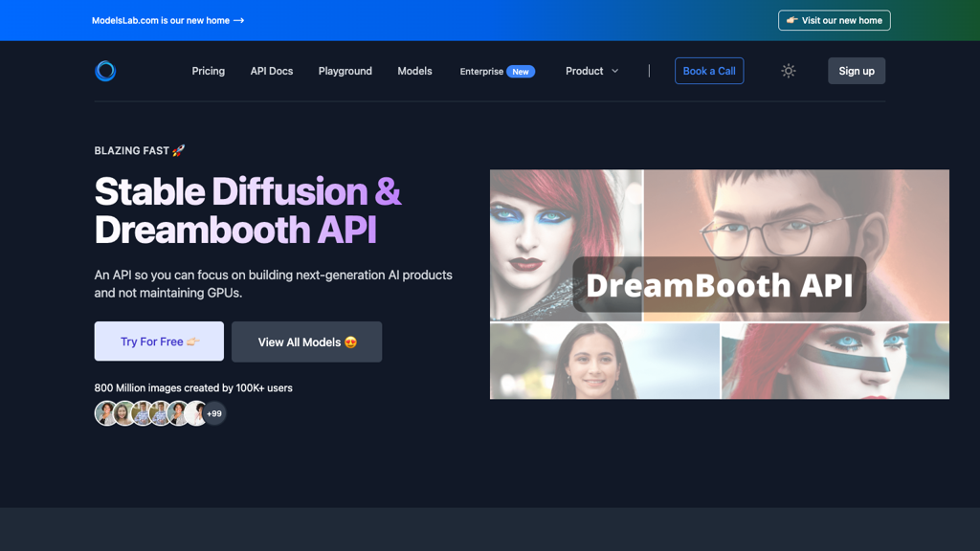Click the DreamBooth API hero image
980x551 pixels.
720,284
